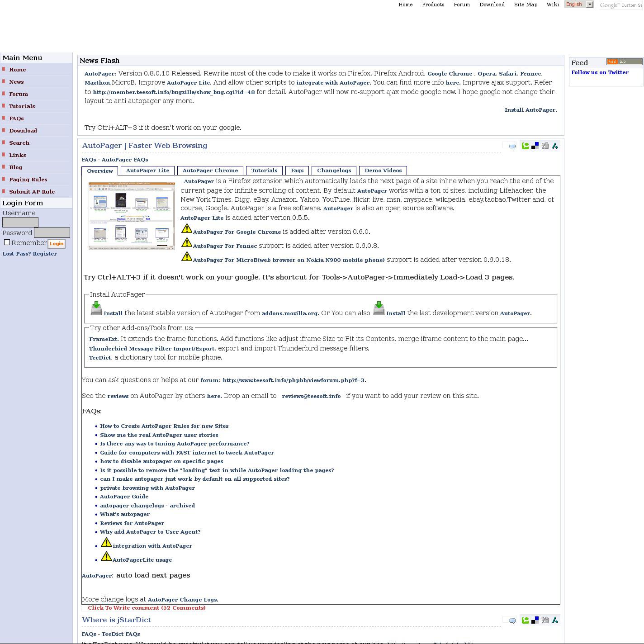Switch to the AutoPager Lite tab
Screen dimensions: 644x644
point(147,170)
